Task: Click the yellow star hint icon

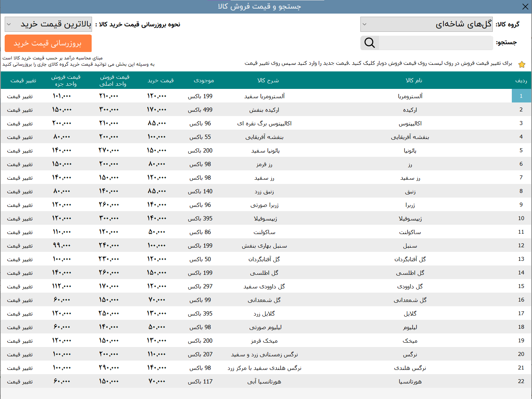Action: pyautogui.click(x=522, y=64)
